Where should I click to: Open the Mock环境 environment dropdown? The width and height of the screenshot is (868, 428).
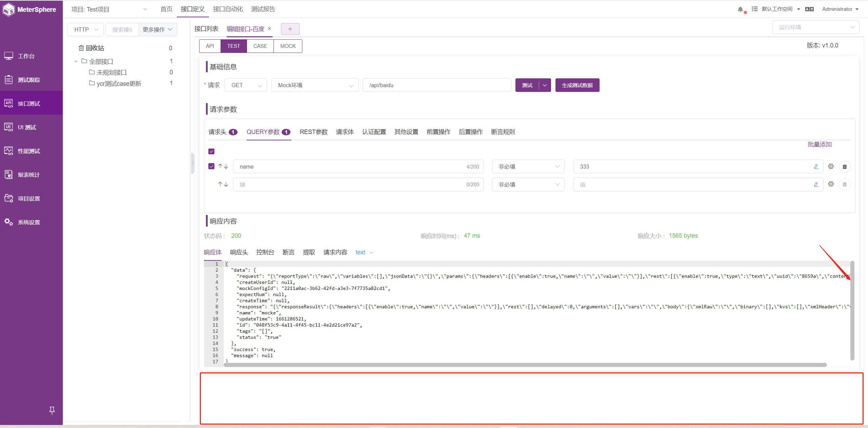[x=314, y=85]
